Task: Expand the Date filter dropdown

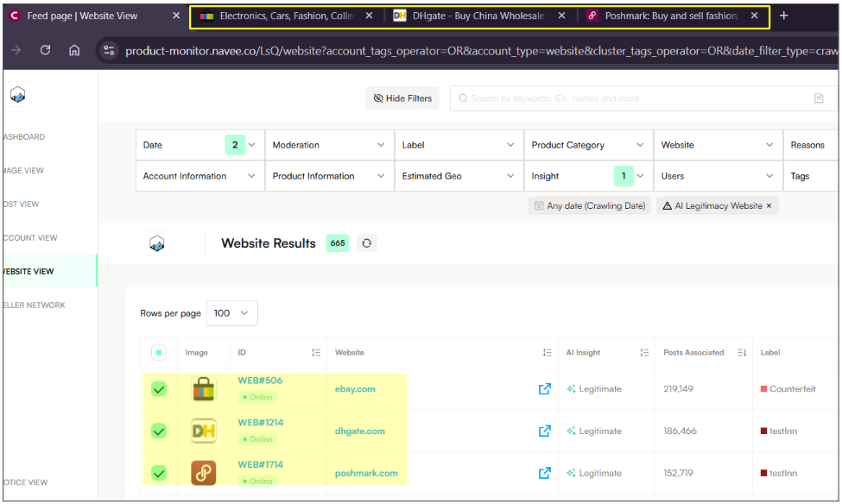Action: coord(200,145)
